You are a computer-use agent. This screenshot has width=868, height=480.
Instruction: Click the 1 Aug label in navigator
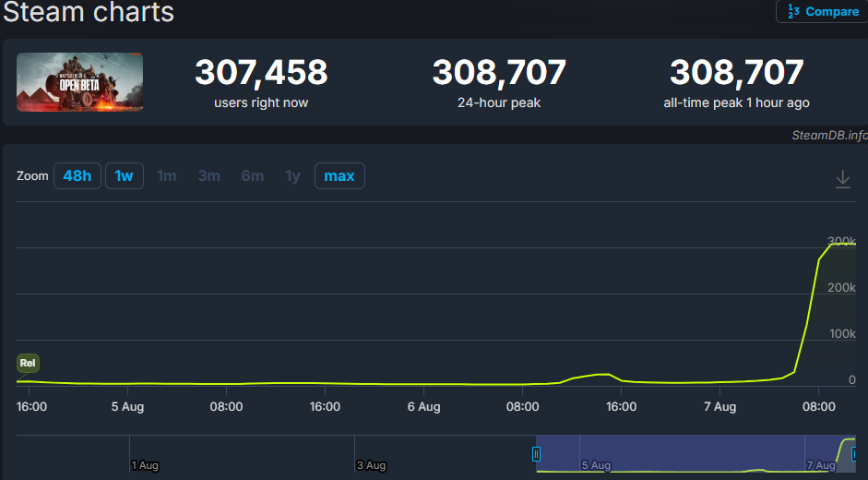pyautogui.click(x=145, y=465)
